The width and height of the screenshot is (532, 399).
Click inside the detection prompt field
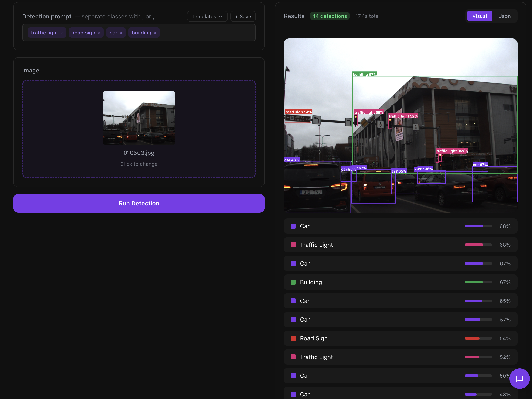tap(207, 33)
